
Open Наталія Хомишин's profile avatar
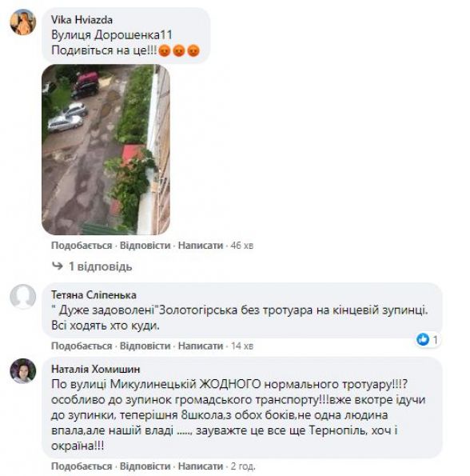coord(23,370)
